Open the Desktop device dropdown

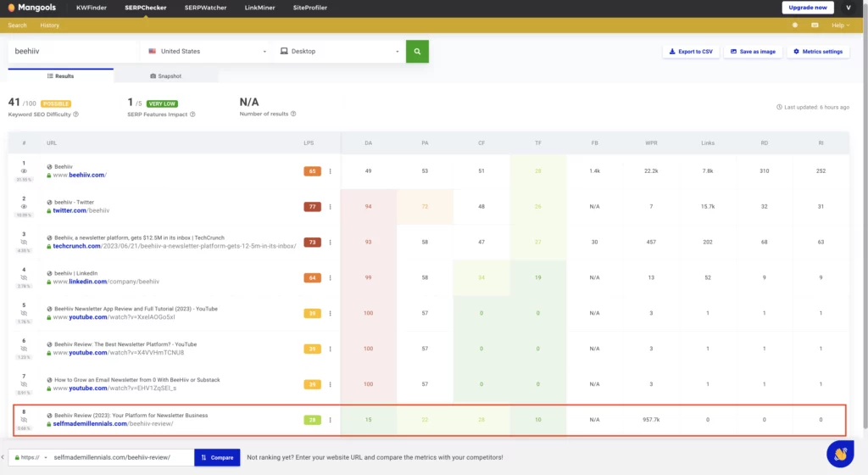tap(339, 51)
